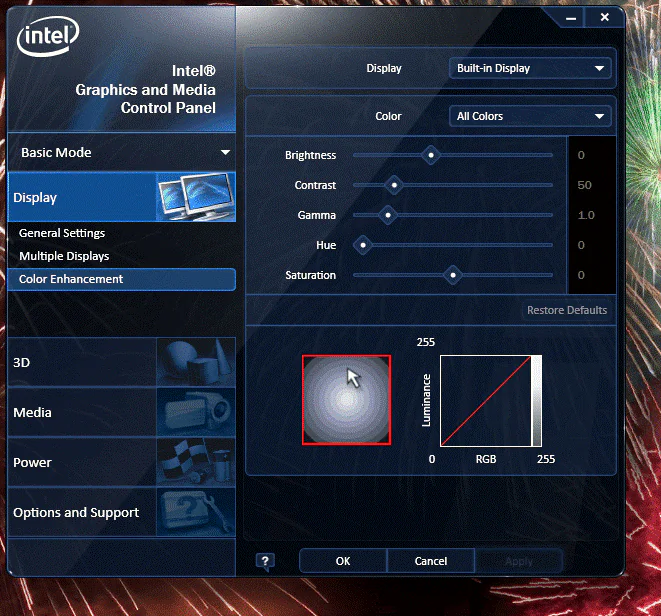Click the Intel logo
The image size is (661, 616).
(x=48, y=36)
